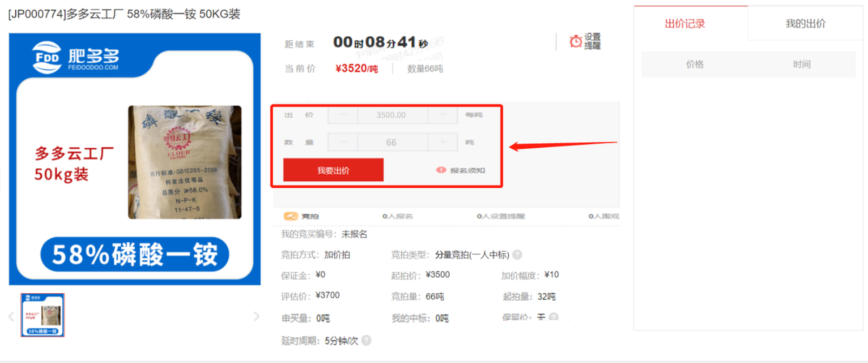The image size is (868, 363).
Task: Click 竞拍量 66吨 value
Action: [435, 296]
